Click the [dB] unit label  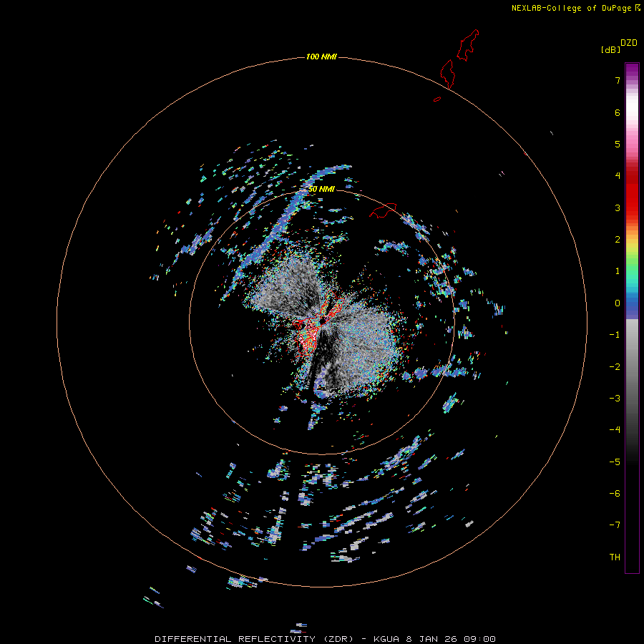(x=610, y=50)
